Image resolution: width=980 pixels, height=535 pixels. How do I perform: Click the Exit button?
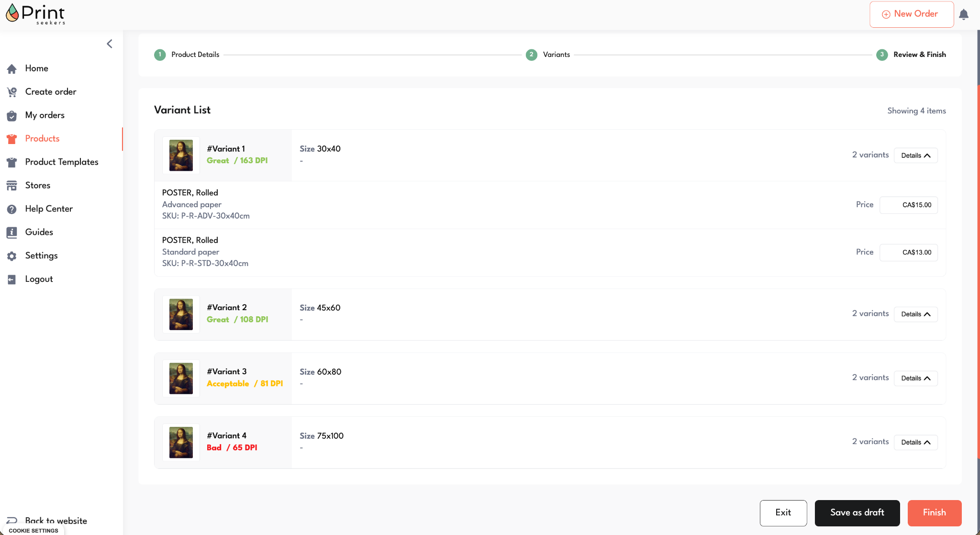tap(783, 513)
